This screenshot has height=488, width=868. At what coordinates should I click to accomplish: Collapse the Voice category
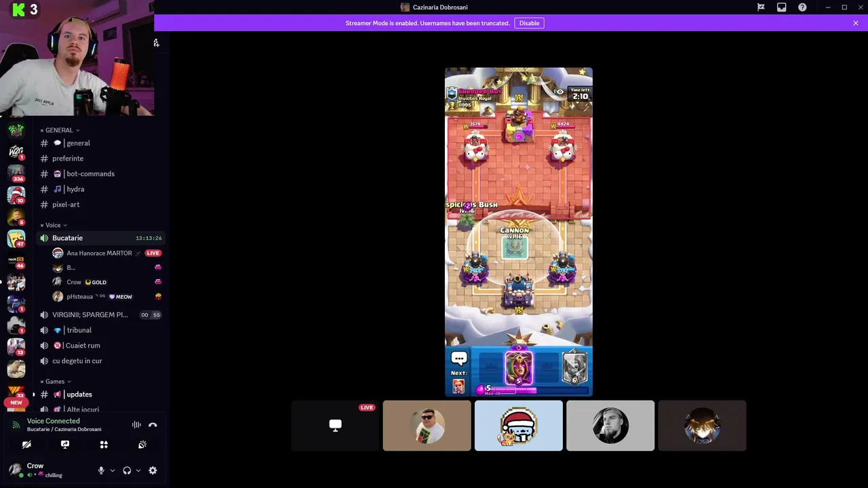pos(54,225)
